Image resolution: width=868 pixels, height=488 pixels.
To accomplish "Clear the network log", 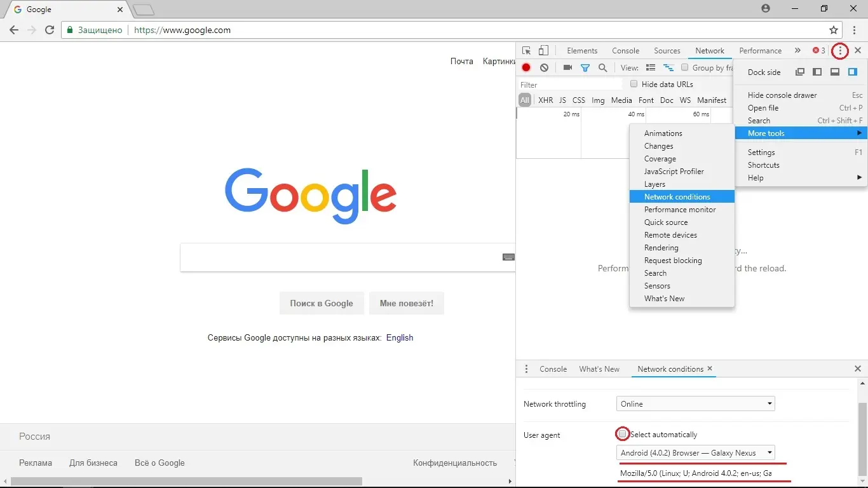I will (545, 67).
